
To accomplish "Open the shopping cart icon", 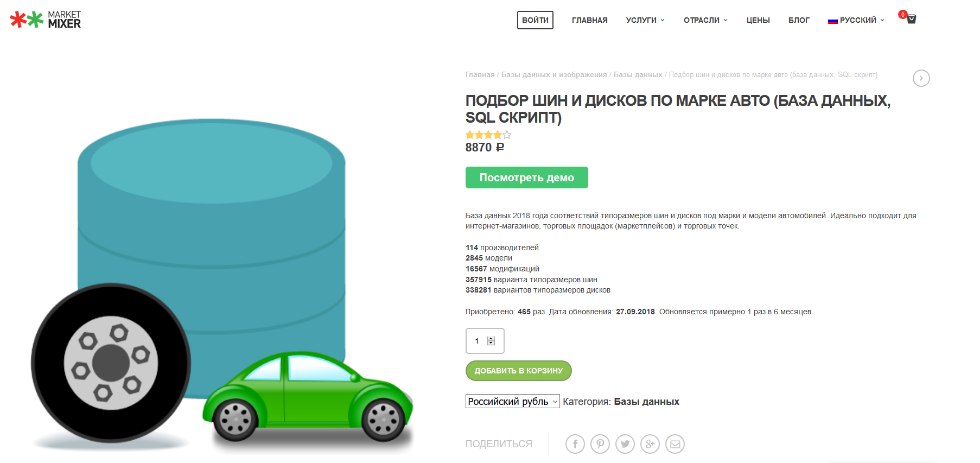I will (911, 19).
